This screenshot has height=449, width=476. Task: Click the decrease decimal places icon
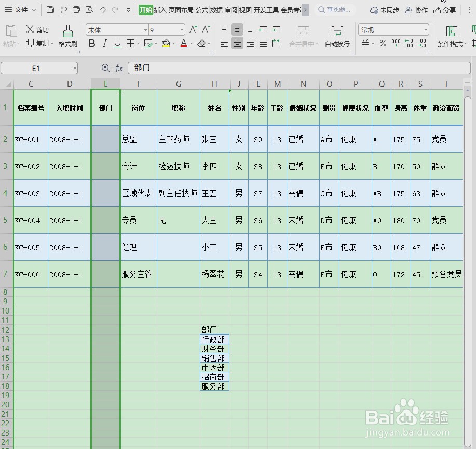click(422, 44)
